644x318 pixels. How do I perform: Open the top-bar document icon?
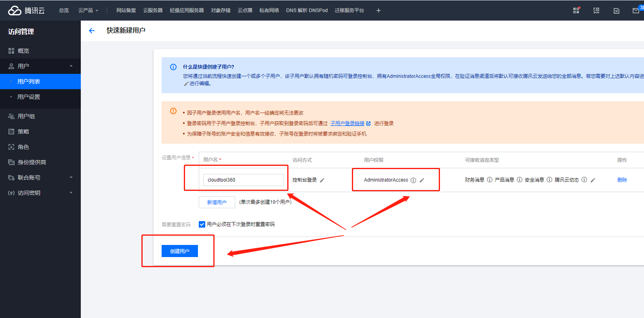click(x=616, y=11)
